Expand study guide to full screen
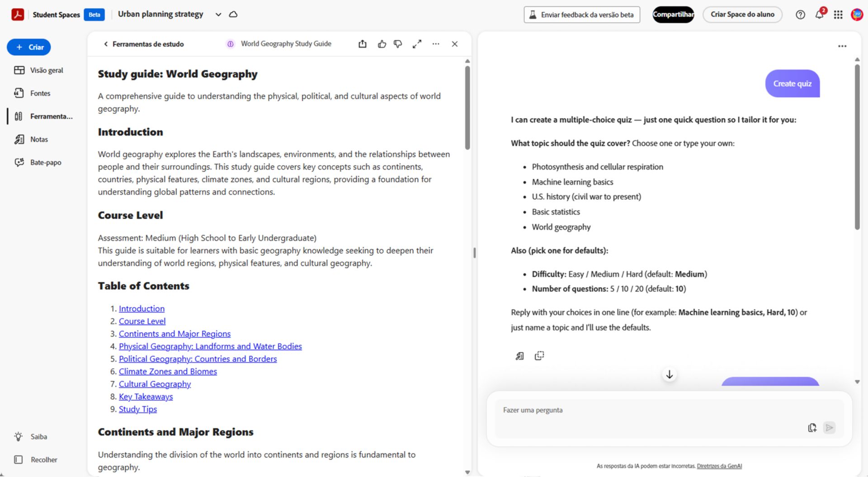Screen dimensions: 868x477 click(x=417, y=44)
